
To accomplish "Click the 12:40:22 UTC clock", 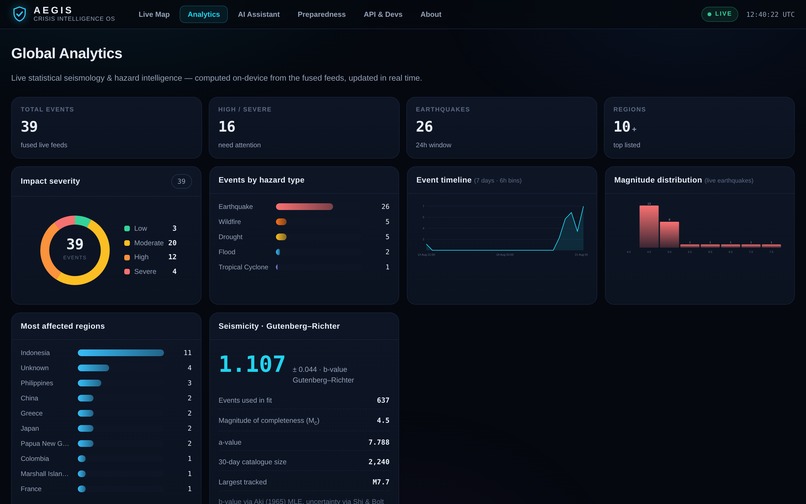I will click(770, 14).
